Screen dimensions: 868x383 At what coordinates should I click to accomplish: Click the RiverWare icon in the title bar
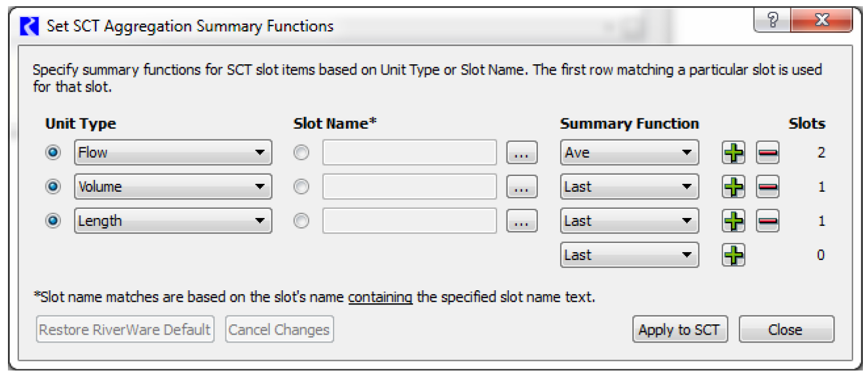click(x=30, y=26)
